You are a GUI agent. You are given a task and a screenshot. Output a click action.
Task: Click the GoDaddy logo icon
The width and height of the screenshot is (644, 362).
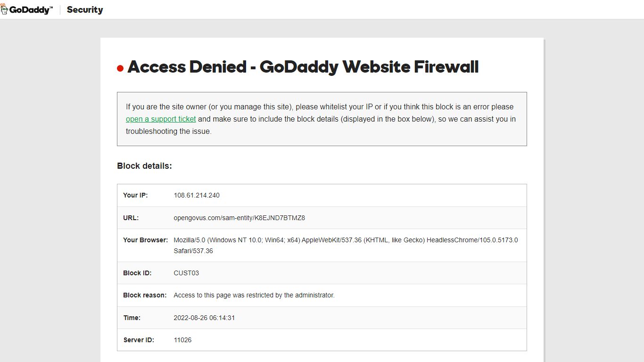[4, 9]
